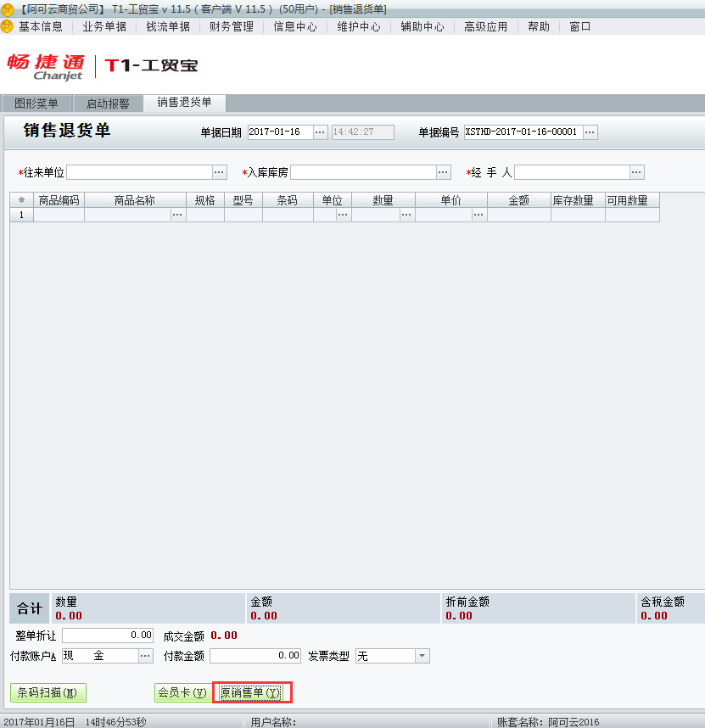This screenshot has height=728, width=705.
Task: Open the 经手人 handler lookup icon
Action: [636, 171]
